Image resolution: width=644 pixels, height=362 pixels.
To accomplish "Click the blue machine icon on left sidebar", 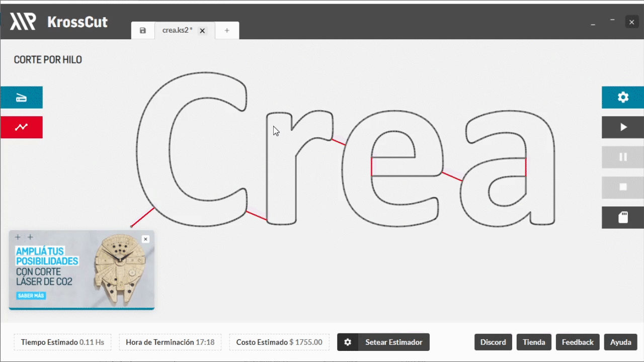I will 21,98.
